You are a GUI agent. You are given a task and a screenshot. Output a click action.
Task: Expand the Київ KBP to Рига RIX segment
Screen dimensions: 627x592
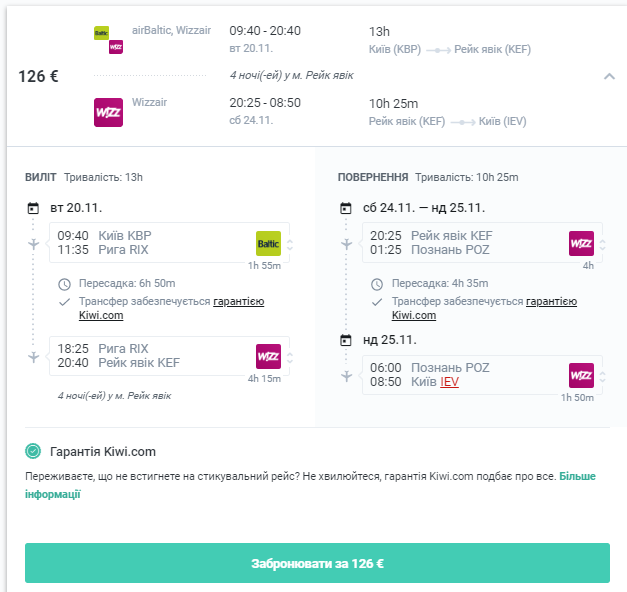(290, 243)
